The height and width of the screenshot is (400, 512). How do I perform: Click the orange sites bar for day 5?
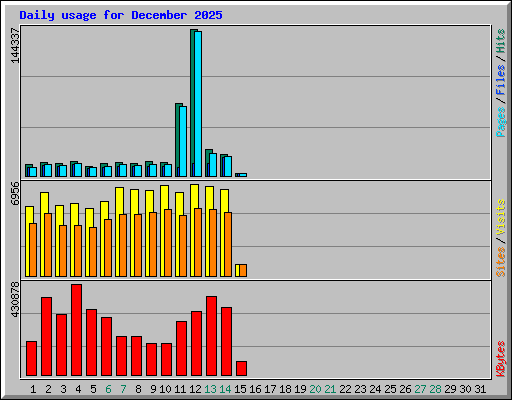click(93, 252)
